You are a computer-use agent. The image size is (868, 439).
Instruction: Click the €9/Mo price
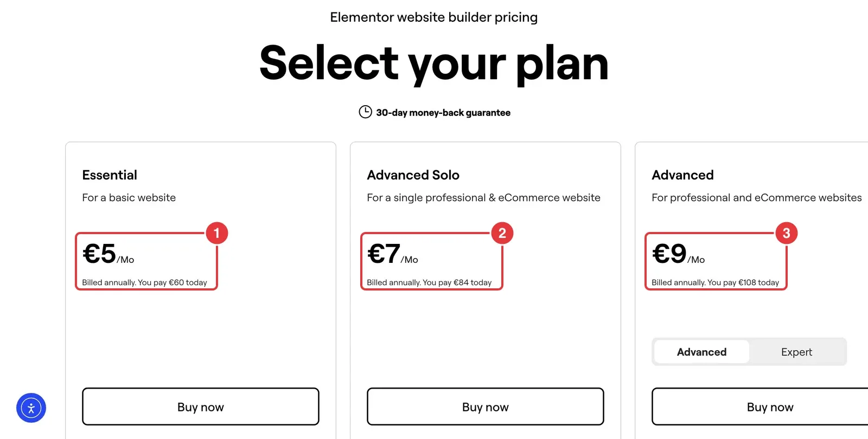tap(678, 254)
